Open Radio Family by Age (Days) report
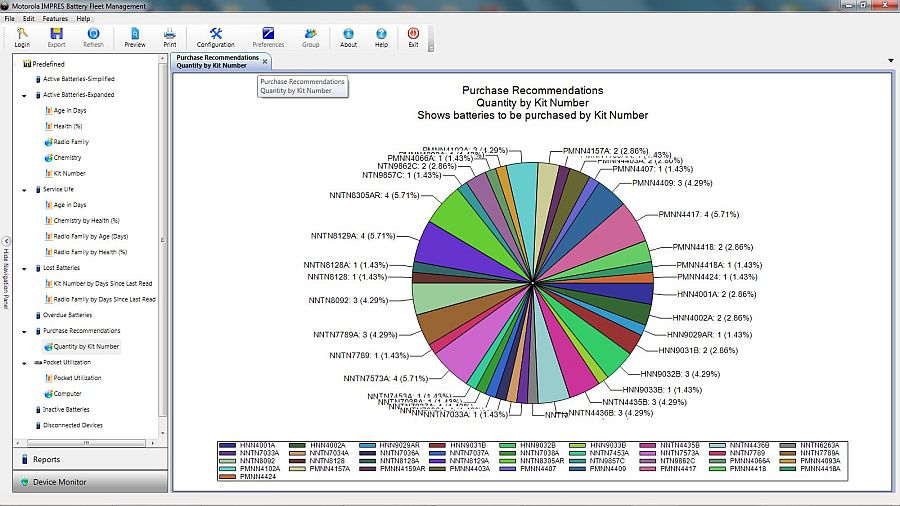Viewport: 900px width, 506px height. click(x=86, y=236)
